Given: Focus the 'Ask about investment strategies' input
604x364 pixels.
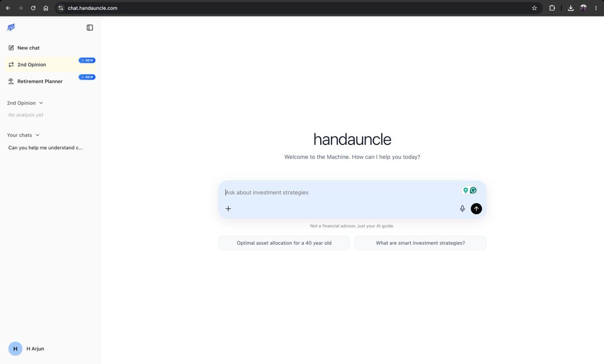Looking at the screenshot, I should pyautogui.click(x=342, y=193).
